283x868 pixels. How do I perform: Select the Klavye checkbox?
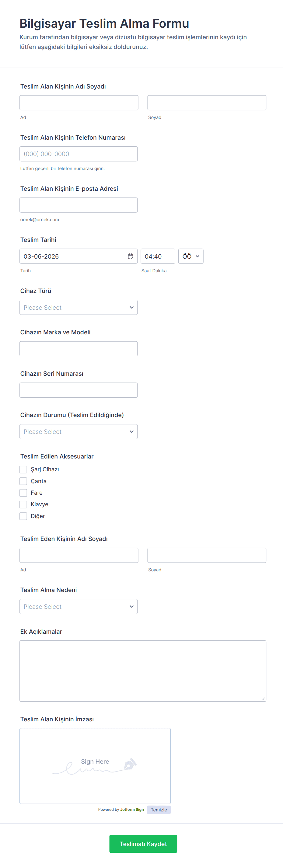point(23,504)
